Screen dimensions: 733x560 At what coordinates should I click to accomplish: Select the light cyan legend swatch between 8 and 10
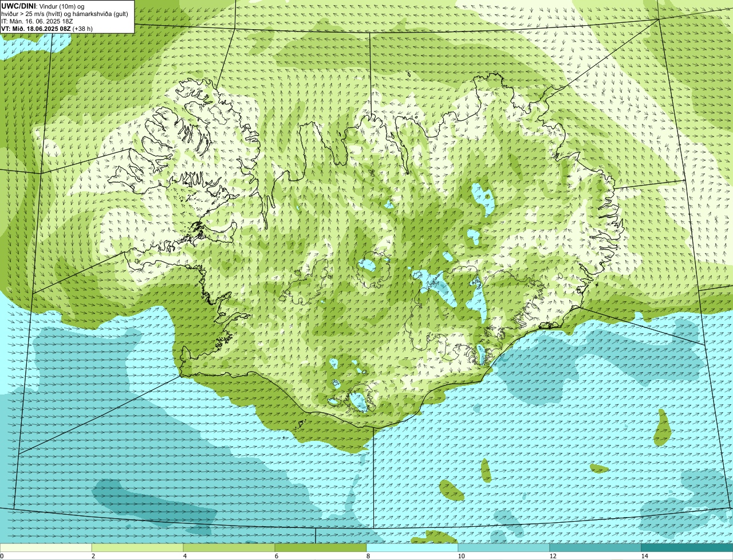point(412,547)
